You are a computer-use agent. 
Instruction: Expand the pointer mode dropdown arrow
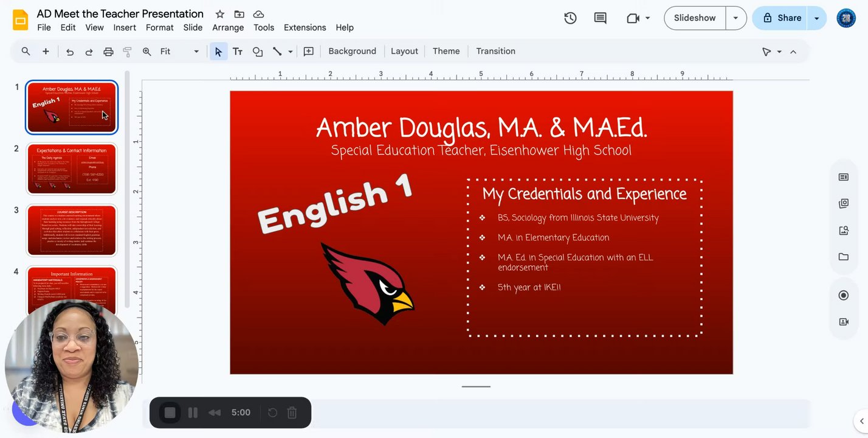[779, 52]
